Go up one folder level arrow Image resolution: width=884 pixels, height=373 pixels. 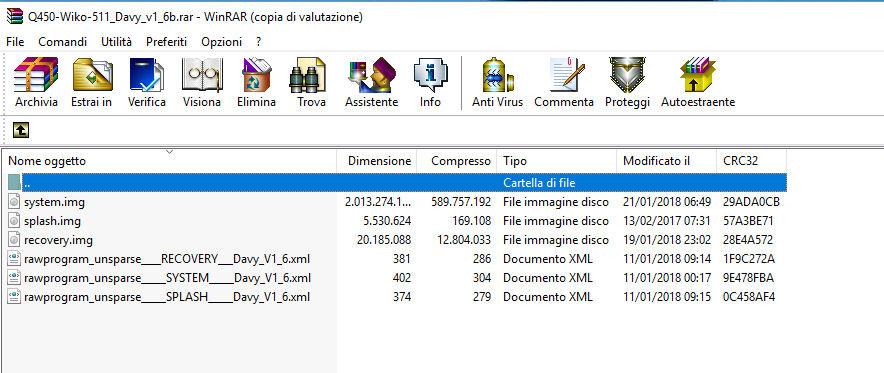tap(20, 131)
